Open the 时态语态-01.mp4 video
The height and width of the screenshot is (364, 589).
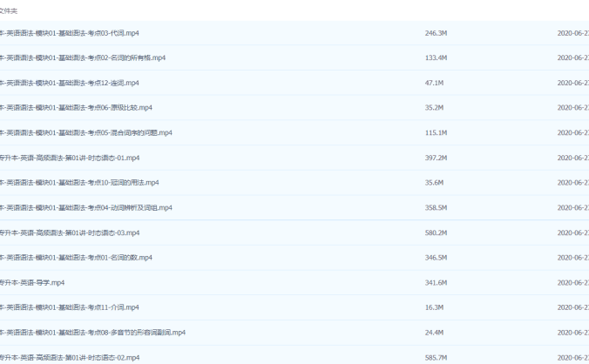70,158
